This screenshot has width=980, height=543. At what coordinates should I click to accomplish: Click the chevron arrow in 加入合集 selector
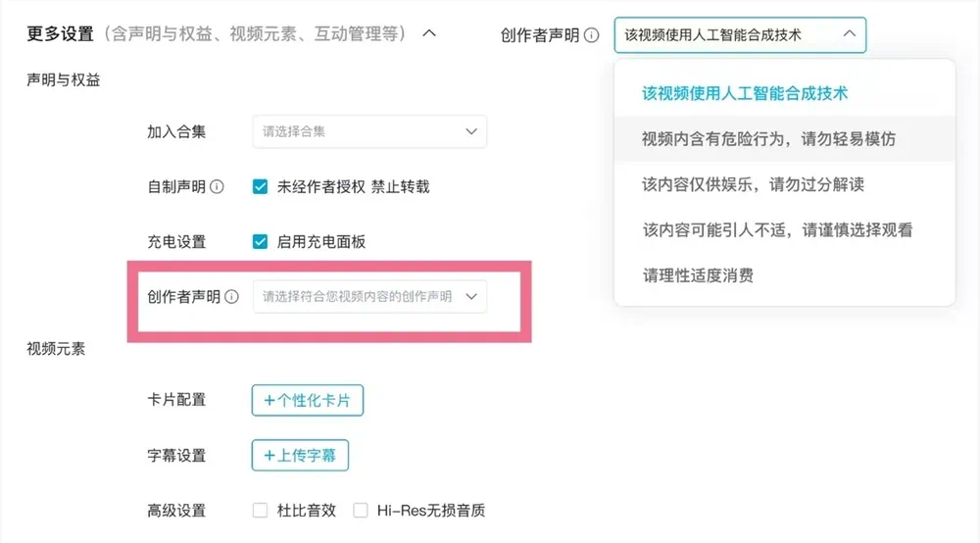(x=471, y=131)
